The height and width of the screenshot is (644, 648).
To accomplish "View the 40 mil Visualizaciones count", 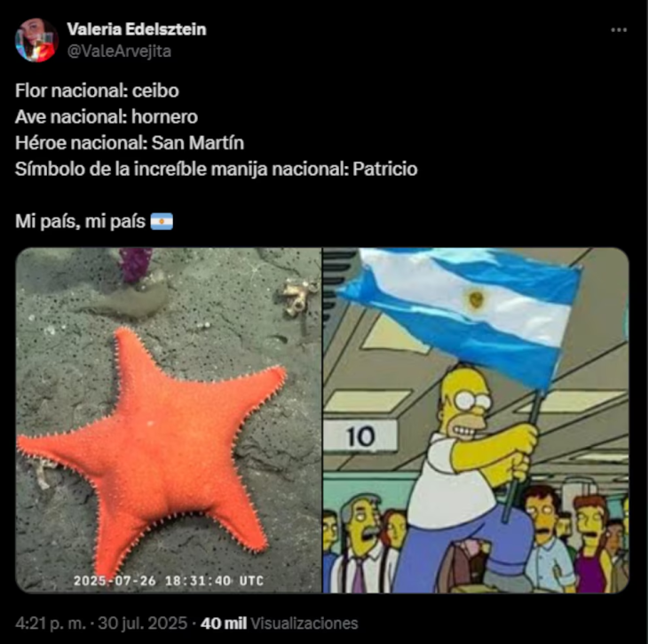I will coord(279,624).
